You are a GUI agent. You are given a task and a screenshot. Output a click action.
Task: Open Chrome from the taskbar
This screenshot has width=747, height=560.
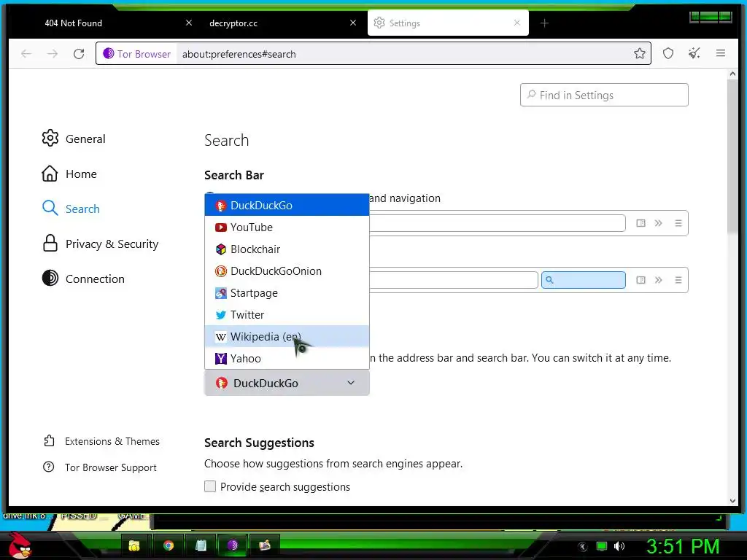point(169,545)
